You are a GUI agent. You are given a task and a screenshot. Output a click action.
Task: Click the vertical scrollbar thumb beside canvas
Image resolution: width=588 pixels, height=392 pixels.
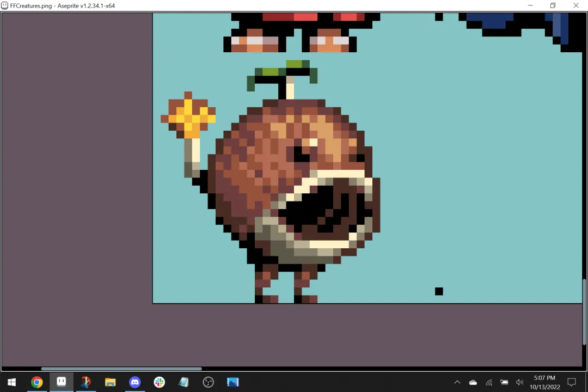(584, 312)
